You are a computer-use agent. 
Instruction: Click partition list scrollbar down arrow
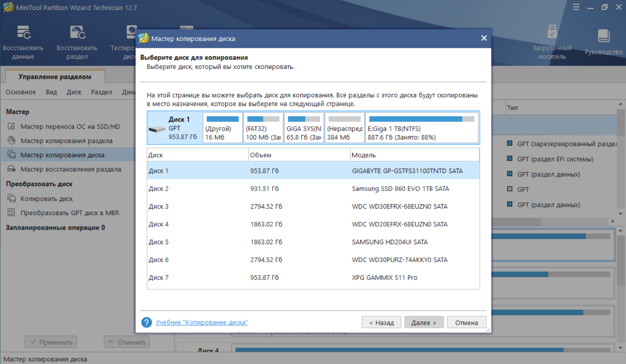621,214
